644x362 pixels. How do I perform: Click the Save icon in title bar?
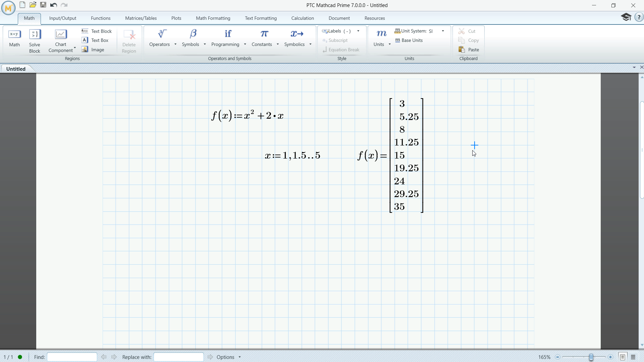[x=43, y=5]
